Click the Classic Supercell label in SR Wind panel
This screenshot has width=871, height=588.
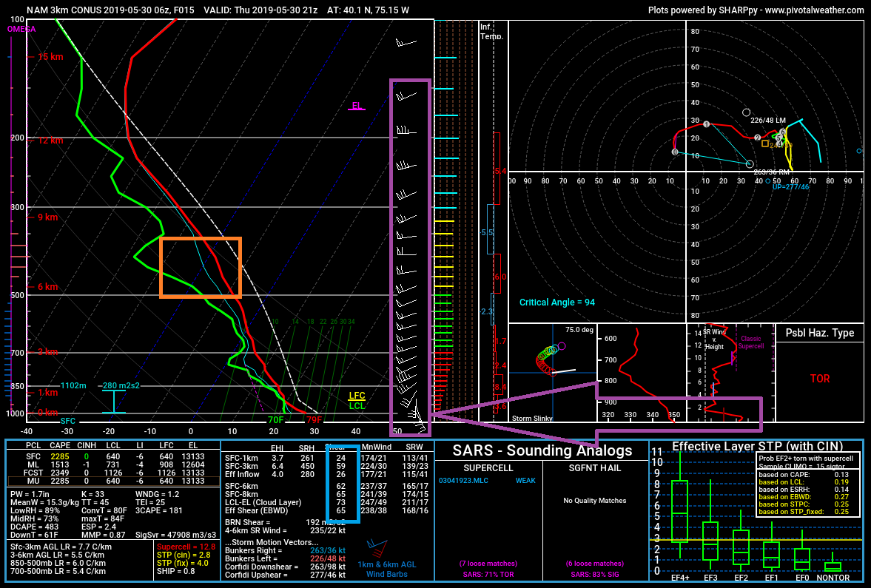752,343
